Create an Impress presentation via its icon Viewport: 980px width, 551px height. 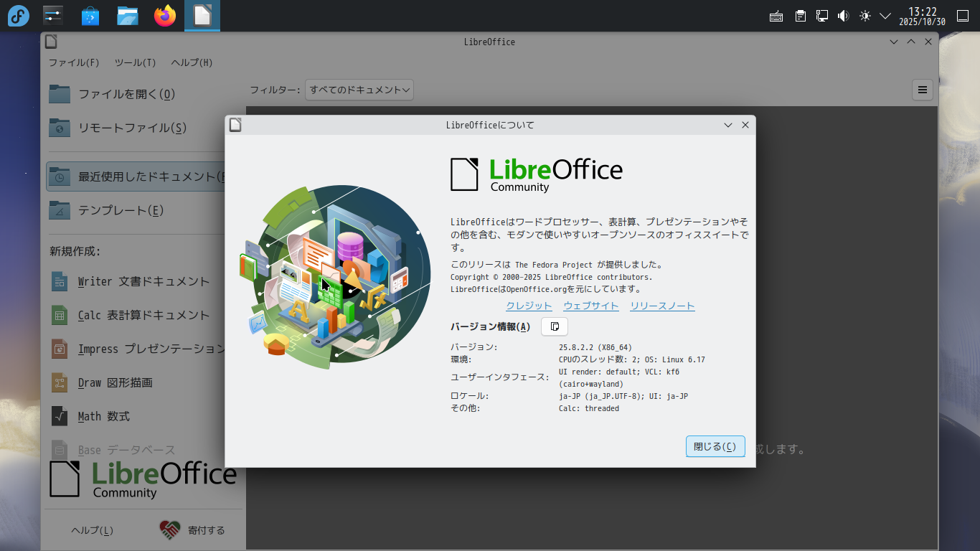tap(60, 349)
